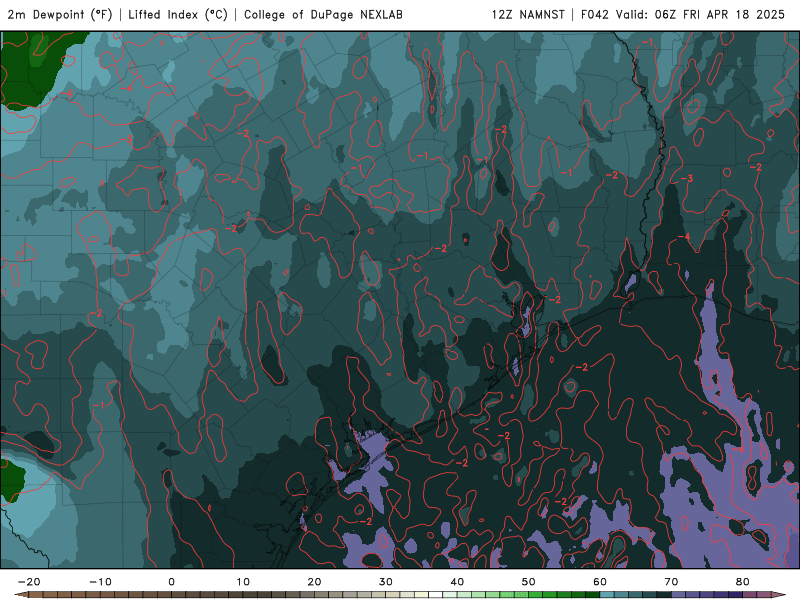The image size is (800, 600).
Task: Click the "2m Dewpoint (°F)" title text
Action: 60,15
